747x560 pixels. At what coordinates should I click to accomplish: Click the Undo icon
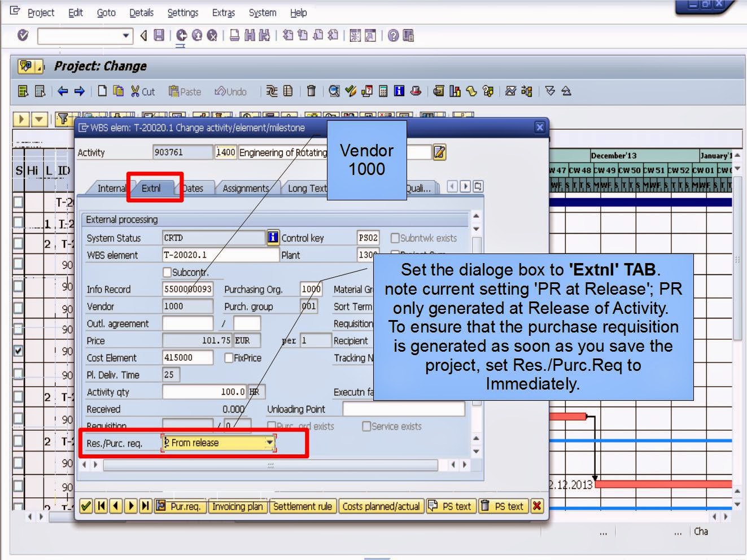(229, 91)
